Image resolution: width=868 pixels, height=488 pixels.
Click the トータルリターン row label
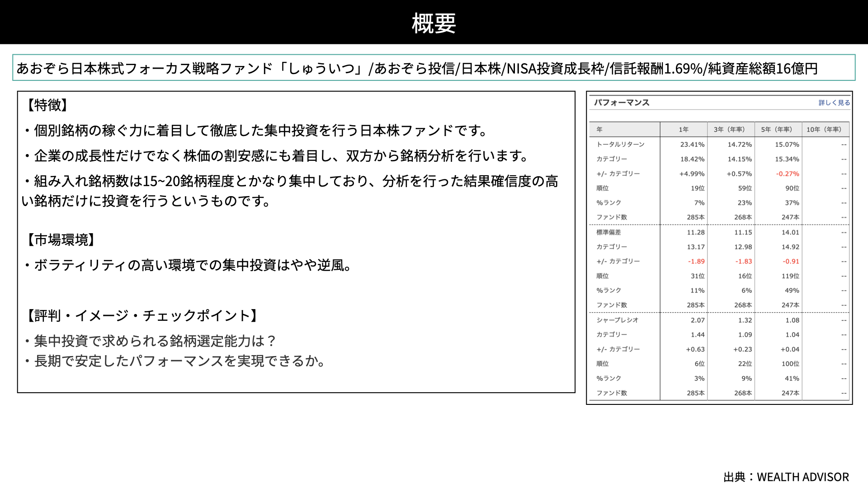[620, 145]
